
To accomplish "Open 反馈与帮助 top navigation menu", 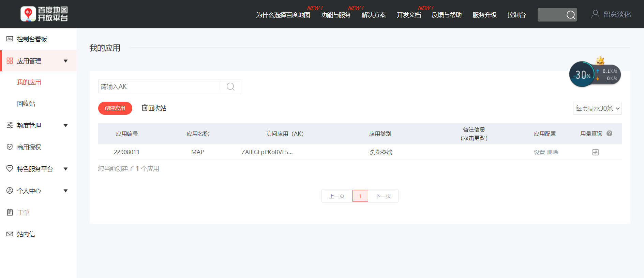I will pos(447,15).
